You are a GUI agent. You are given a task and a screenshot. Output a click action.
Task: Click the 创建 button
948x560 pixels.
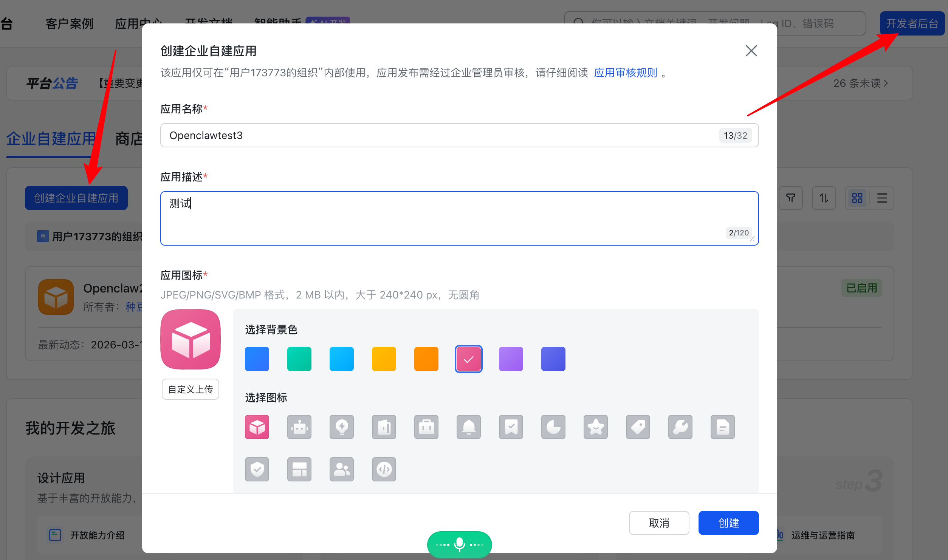click(x=728, y=523)
